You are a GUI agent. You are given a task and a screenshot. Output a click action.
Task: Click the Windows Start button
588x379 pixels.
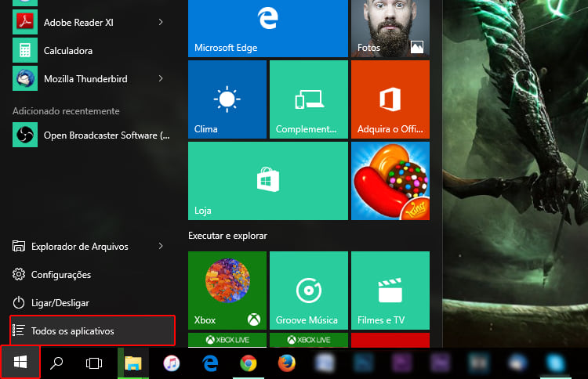pos(20,363)
